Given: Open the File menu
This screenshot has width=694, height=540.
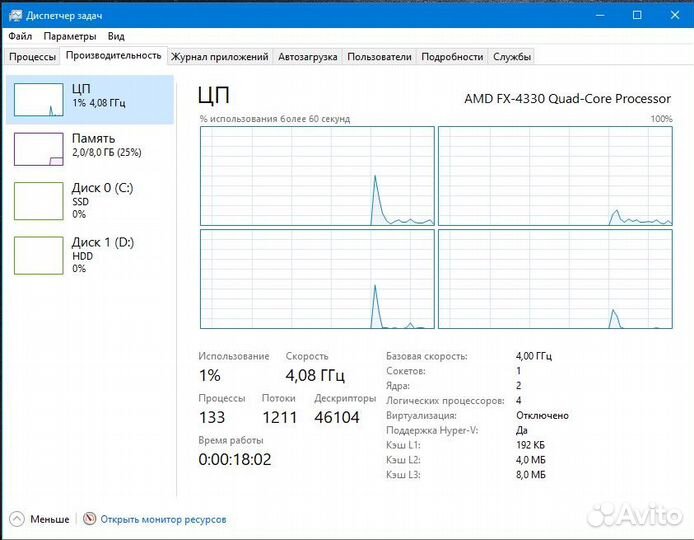Looking at the screenshot, I should tap(20, 36).
